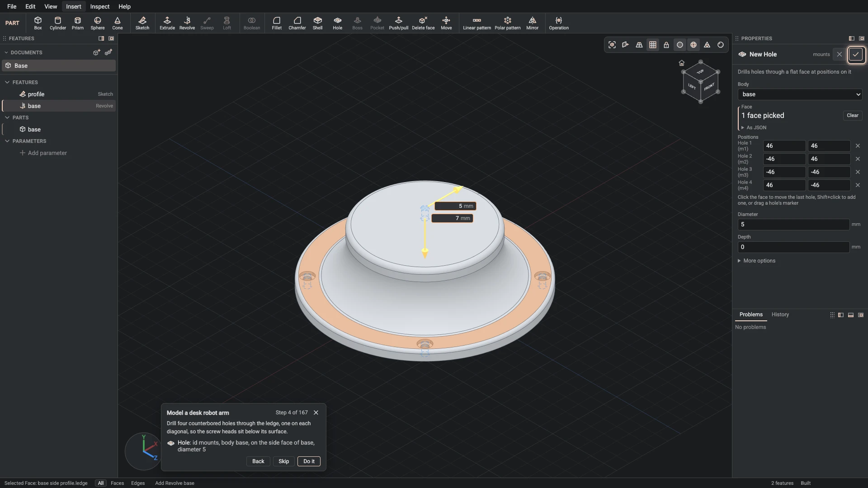The height and width of the screenshot is (488, 868).
Task: Select the Delete face tool
Action: 423,23
